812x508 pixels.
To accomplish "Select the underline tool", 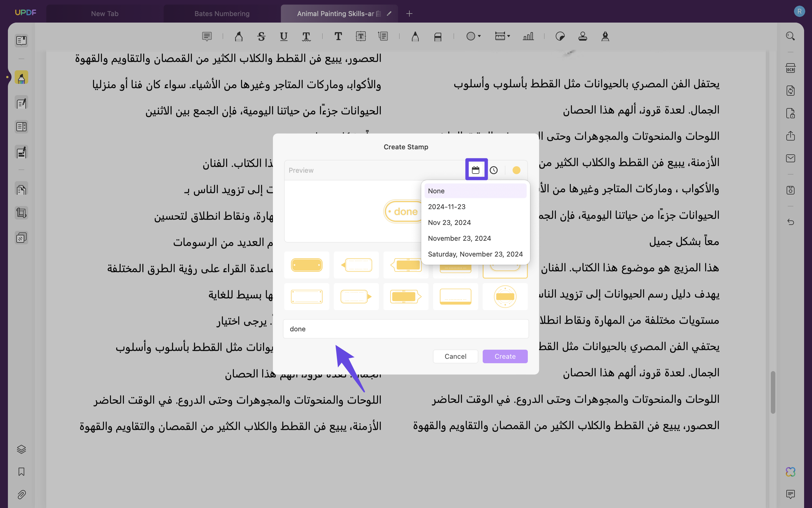I will 284,36.
